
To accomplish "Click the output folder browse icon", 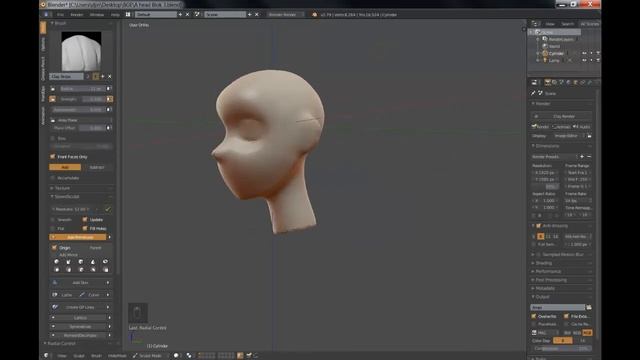I will [589, 307].
